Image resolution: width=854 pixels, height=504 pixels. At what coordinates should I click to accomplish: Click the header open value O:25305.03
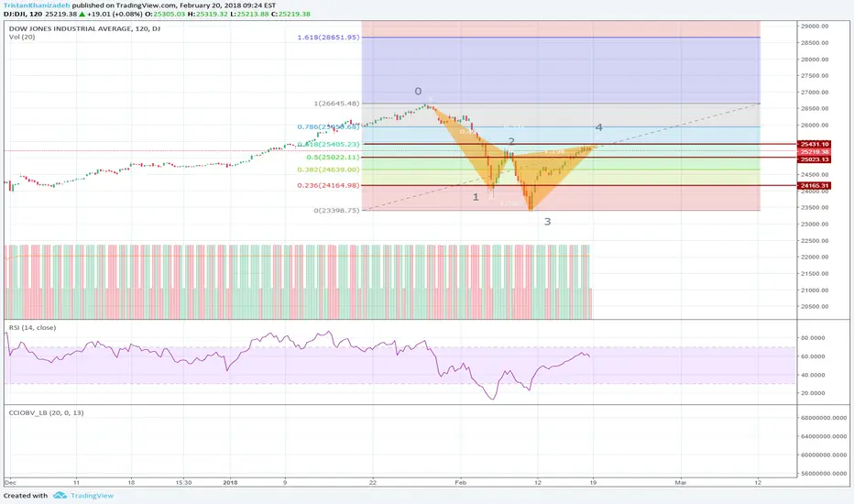(165, 14)
